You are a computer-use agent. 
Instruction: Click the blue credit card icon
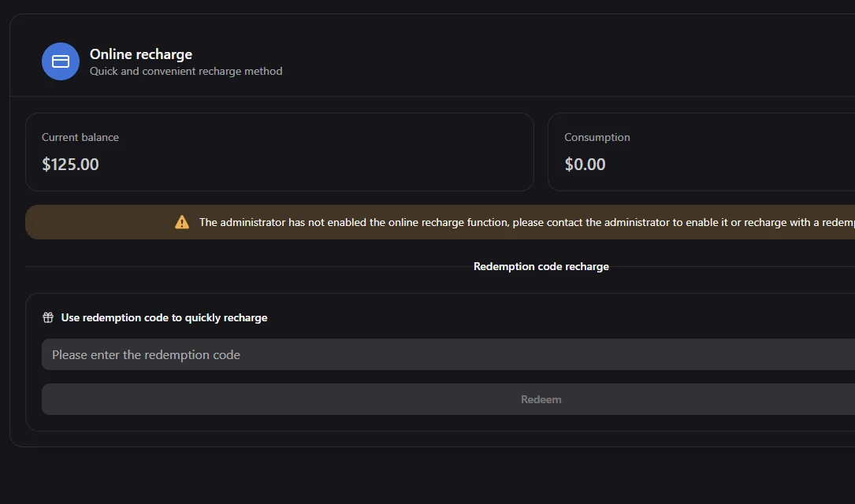click(61, 61)
